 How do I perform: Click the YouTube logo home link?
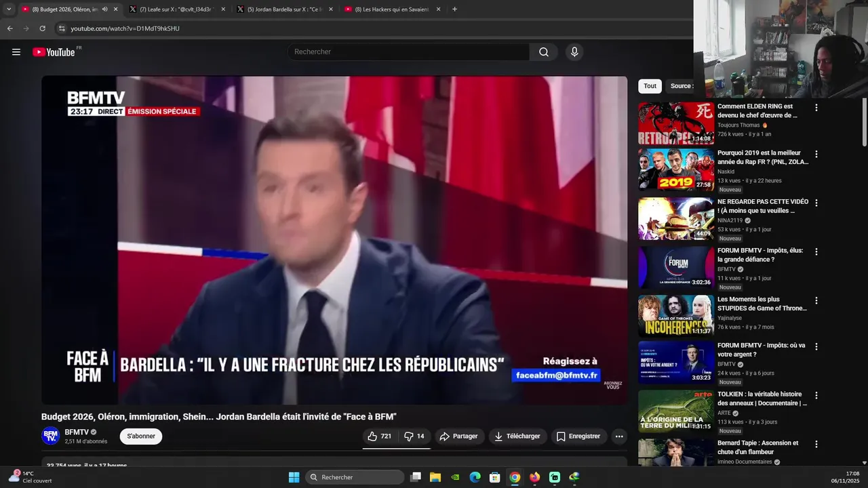click(54, 52)
